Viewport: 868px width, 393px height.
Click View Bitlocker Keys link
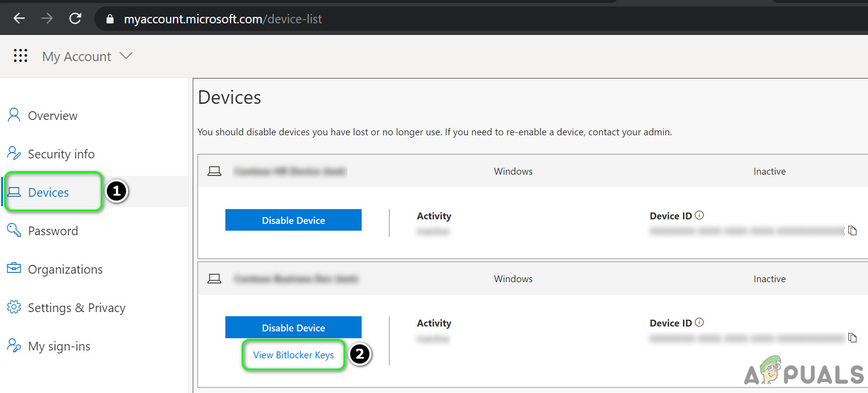[x=293, y=355]
